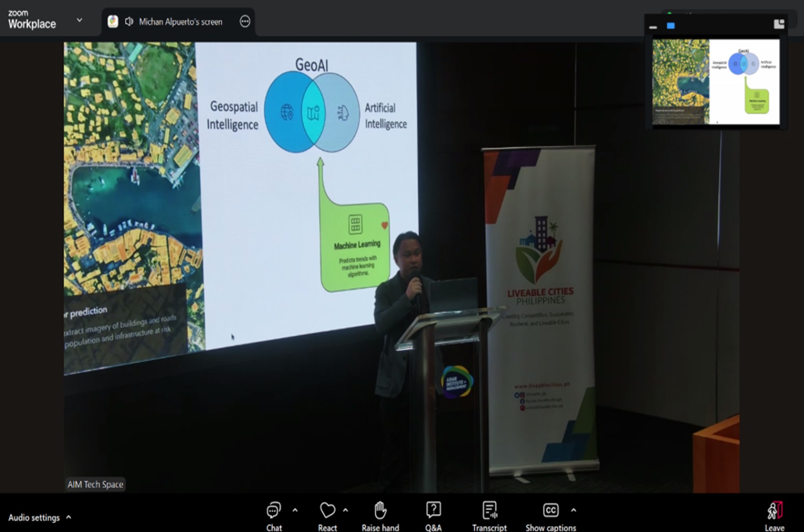Open caption options arrow next to Show captions
The image size is (804, 532).
pyautogui.click(x=574, y=510)
